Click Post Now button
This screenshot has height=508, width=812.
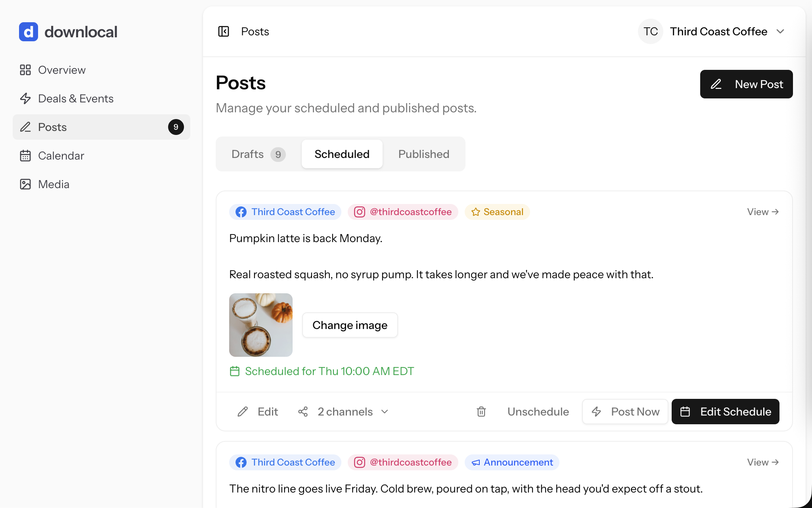[x=625, y=412]
